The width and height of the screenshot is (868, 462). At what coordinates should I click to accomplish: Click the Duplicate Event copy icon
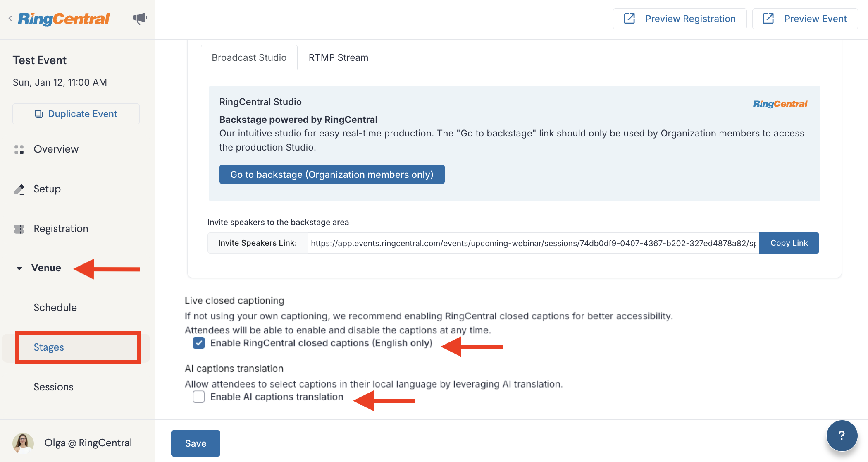pos(38,114)
